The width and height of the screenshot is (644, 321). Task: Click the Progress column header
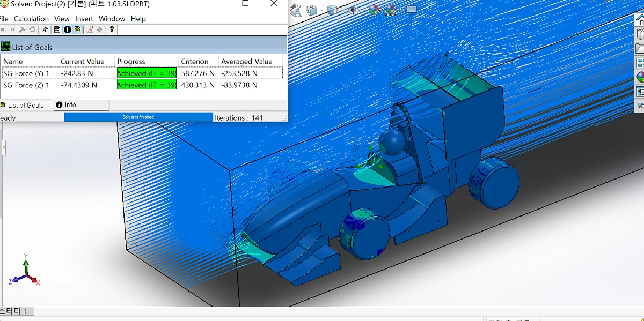pos(147,61)
